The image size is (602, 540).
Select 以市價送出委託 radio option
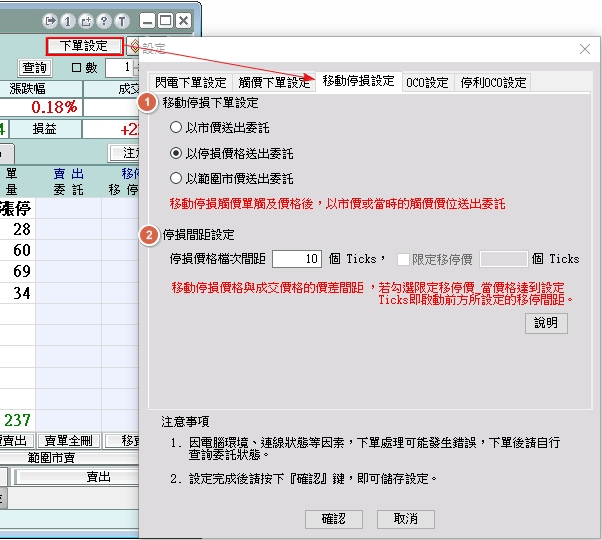[x=177, y=128]
